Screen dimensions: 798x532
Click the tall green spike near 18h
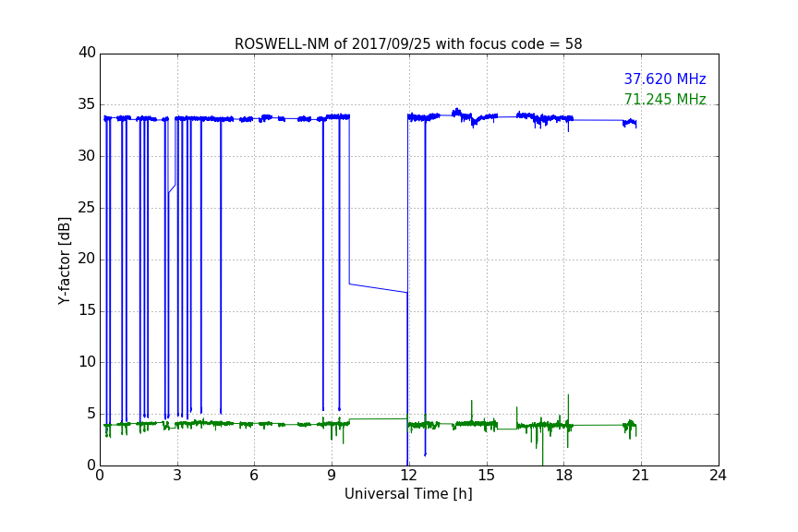click(568, 407)
